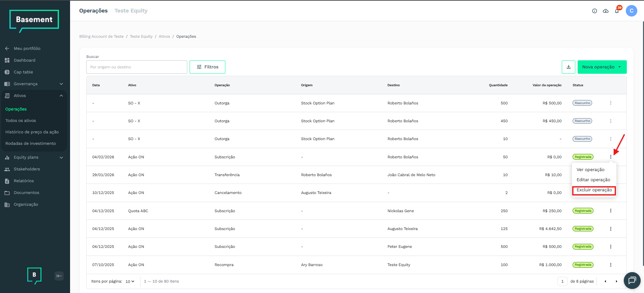
Task: Open the cloud upload icon in header
Action: [606, 11]
